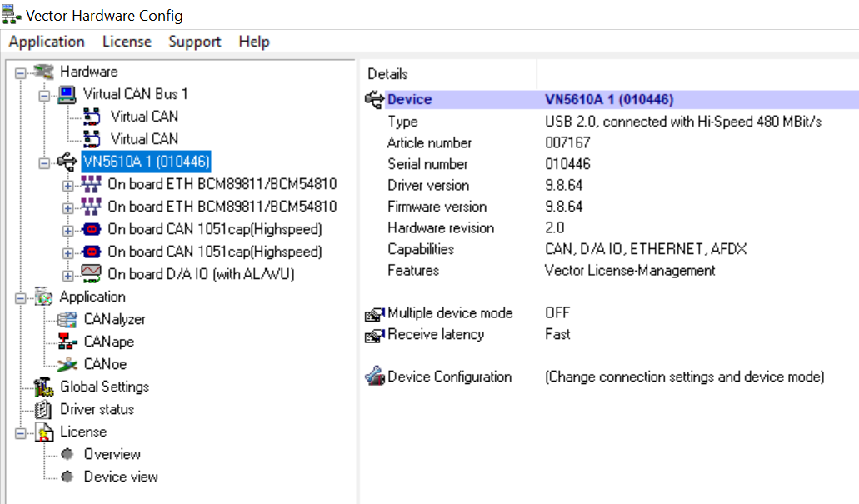Open the Support menu
This screenshot has height=504, width=859.
pyautogui.click(x=194, y=42)
